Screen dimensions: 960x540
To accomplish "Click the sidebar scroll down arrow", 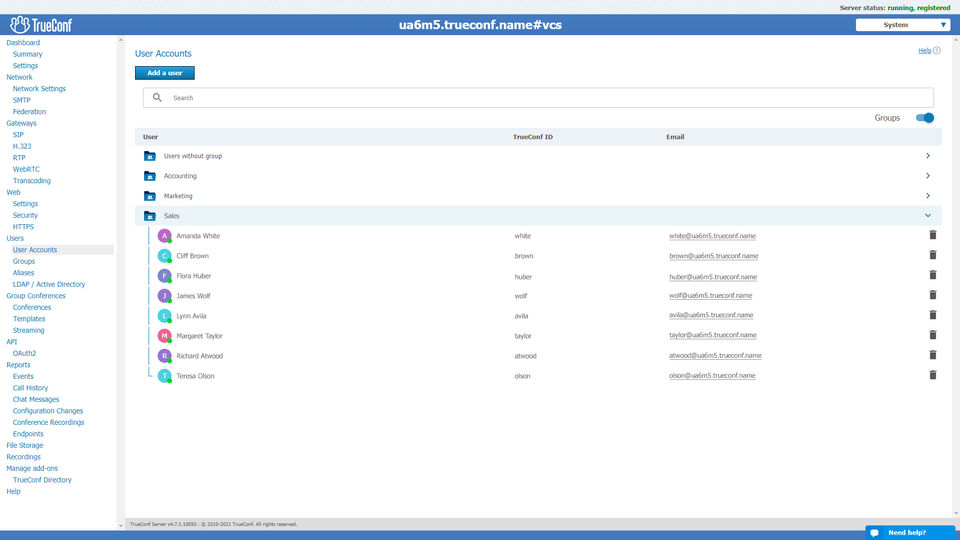I will 120,525.
